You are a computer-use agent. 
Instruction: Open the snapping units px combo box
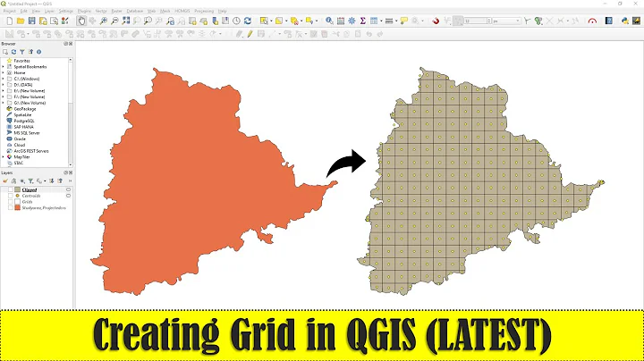pos(507,21)
